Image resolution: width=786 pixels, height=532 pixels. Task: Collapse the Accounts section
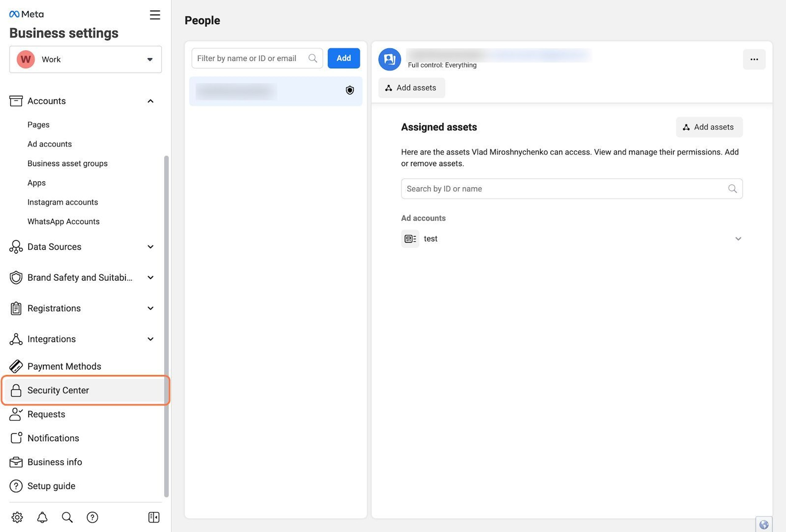click(150, 101)
